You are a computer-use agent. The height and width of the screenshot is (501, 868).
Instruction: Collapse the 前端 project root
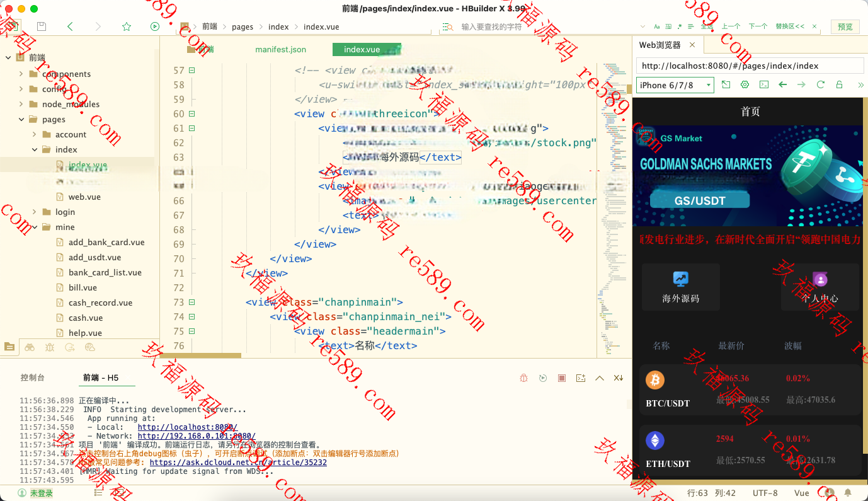coord(8,57)
